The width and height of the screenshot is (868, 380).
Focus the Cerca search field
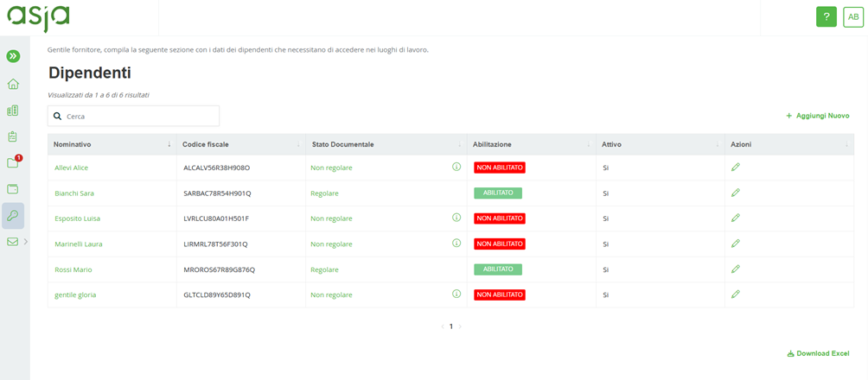[x=138, y=116]
